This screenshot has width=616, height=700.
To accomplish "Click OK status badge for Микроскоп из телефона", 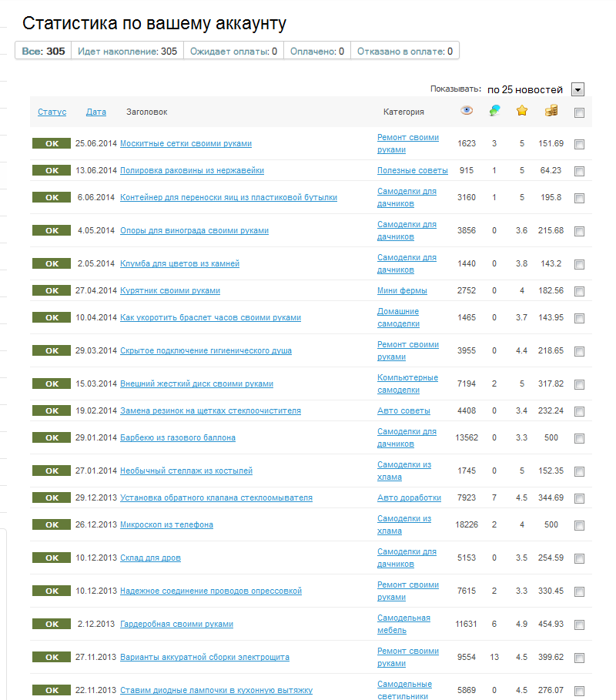I will click(x=52, y=524).
